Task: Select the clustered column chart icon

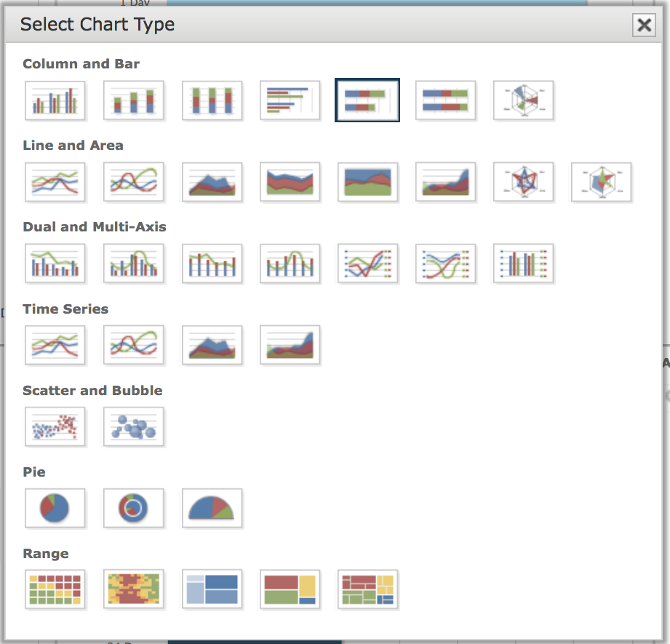Action: click(55, 100)
